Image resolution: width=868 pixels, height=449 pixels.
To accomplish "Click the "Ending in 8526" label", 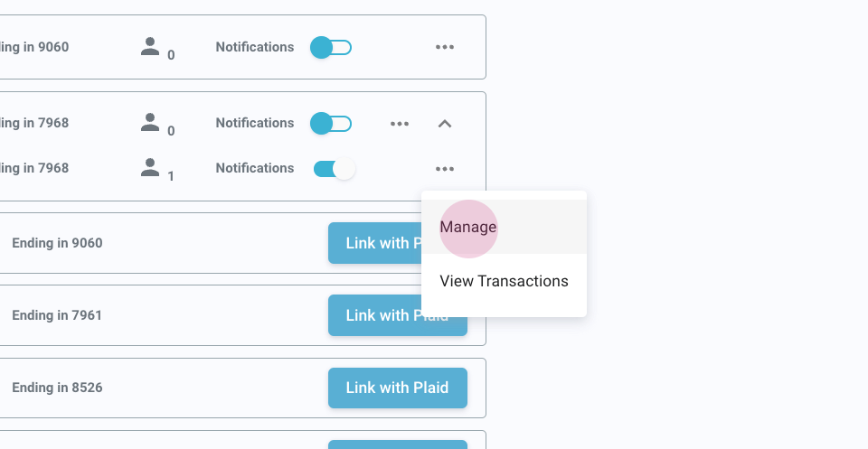I will pyautogui.click(x=57, y=388).
